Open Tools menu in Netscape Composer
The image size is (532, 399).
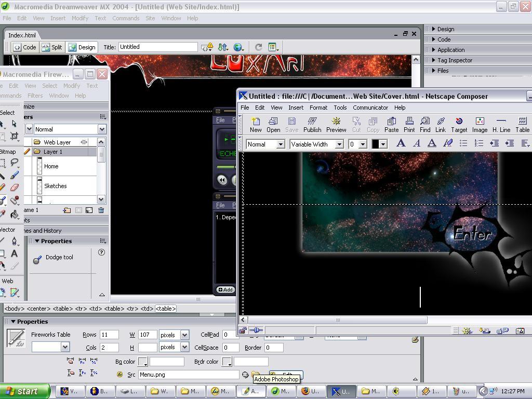(340, 108)
